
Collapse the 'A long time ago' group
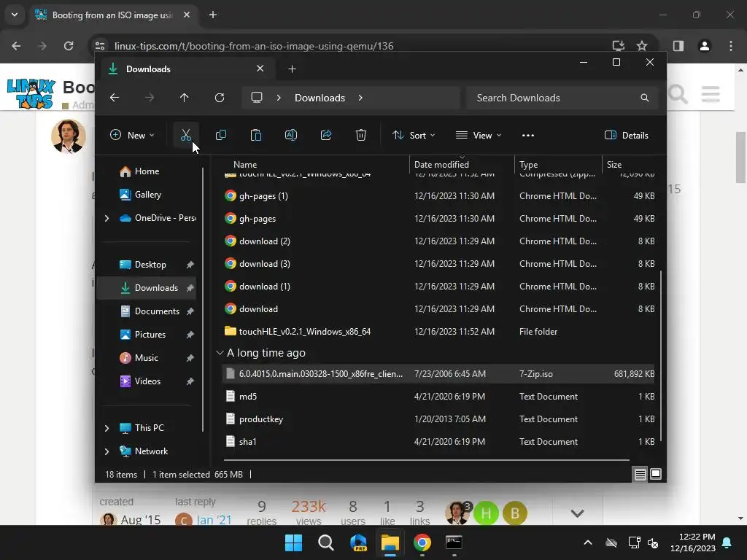tap(220, 353)
